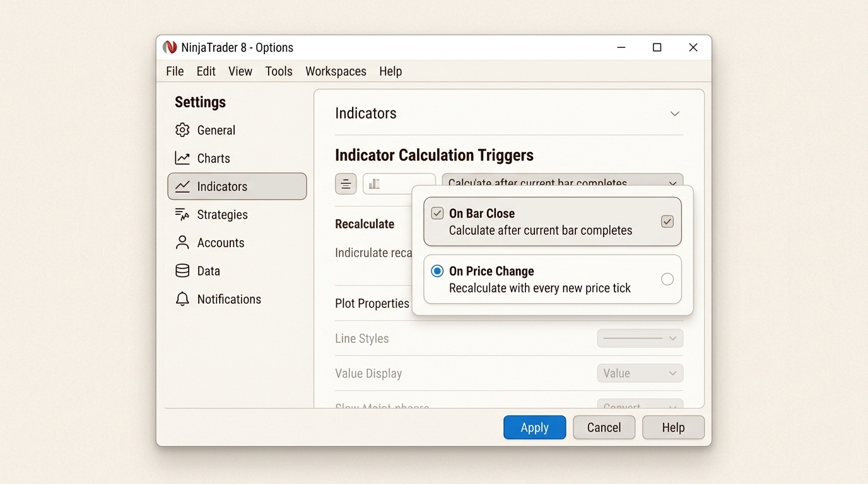
Task: Click the blue Apply button
Action: click(x=535, y=427)
